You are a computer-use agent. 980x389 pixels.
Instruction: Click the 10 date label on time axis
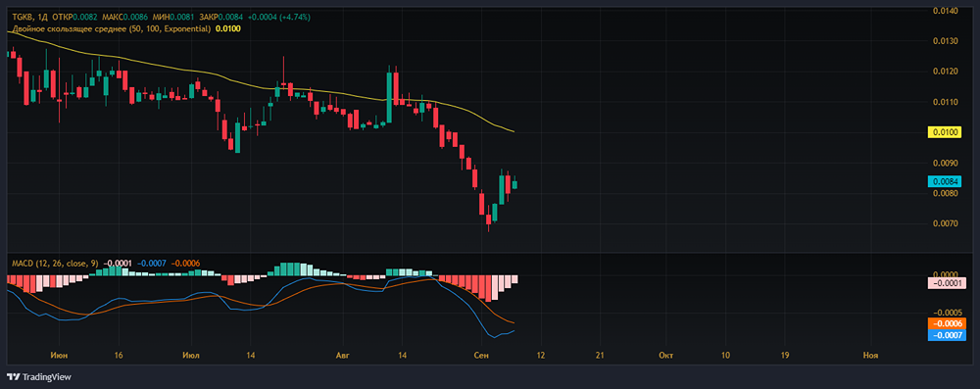725,356
